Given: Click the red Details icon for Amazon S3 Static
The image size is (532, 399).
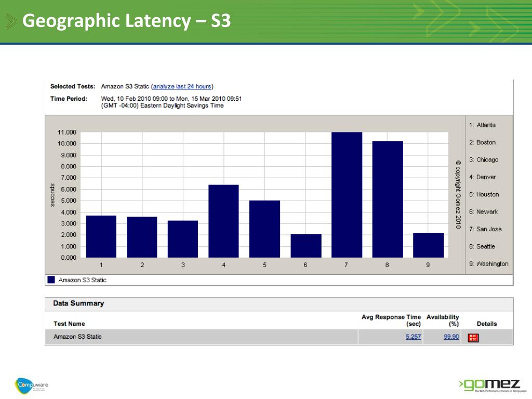Looking at the screenshot, I should (473, 338).
